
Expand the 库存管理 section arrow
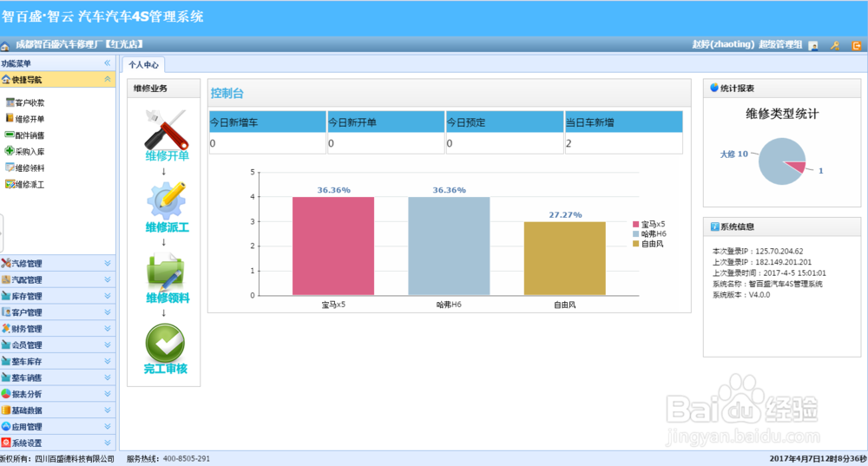(x=108, y=296)
